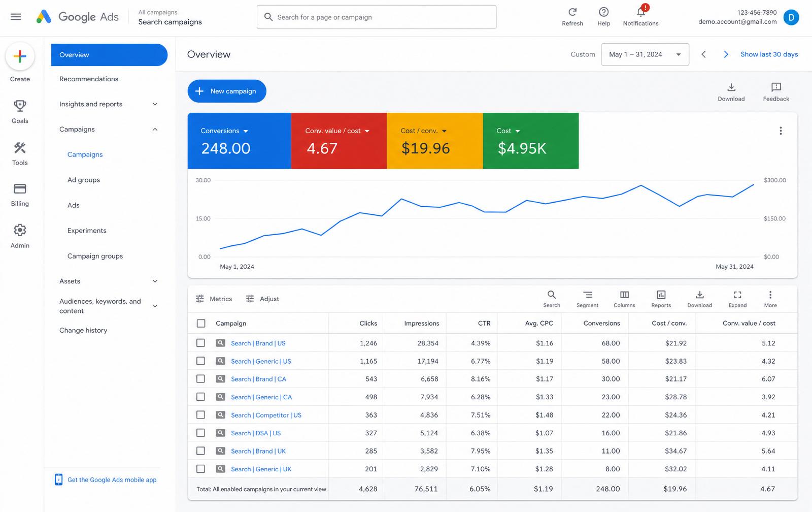The width and height of the screenshot is (812, 512).
Task: Expand Insights and reports section
Action: [155, 104]
